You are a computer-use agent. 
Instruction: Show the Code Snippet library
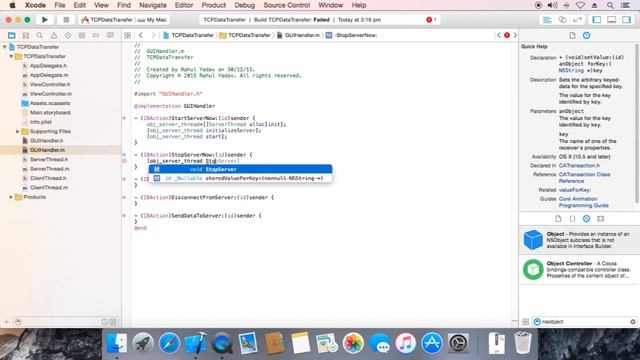pyautogui.click(x=572, y=219)
